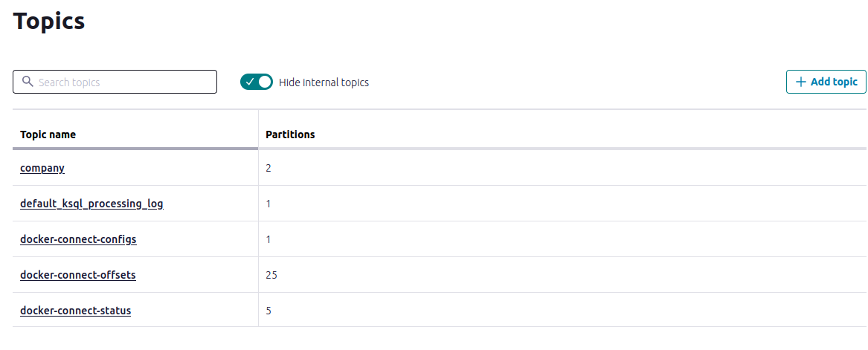868x350 pixels.
Task: Click the plus icon on Add topic
Action: (800, 82)
